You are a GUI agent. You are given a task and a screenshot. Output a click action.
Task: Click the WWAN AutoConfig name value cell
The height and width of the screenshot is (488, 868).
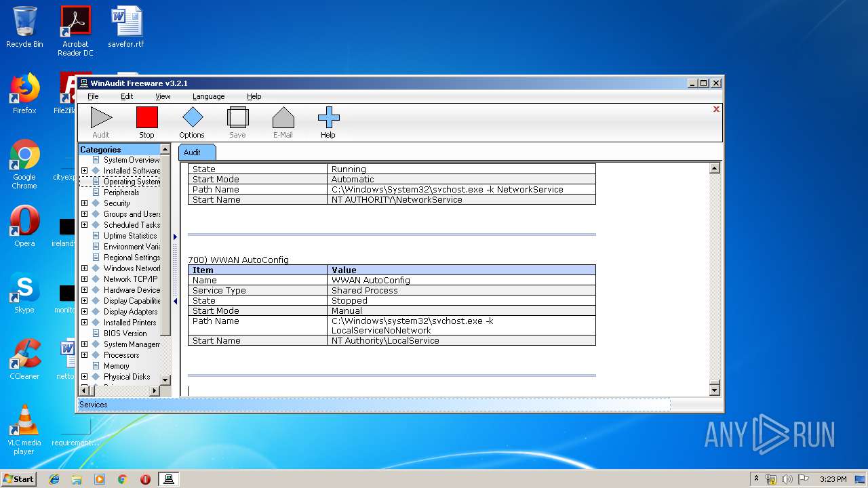(461, 280)
